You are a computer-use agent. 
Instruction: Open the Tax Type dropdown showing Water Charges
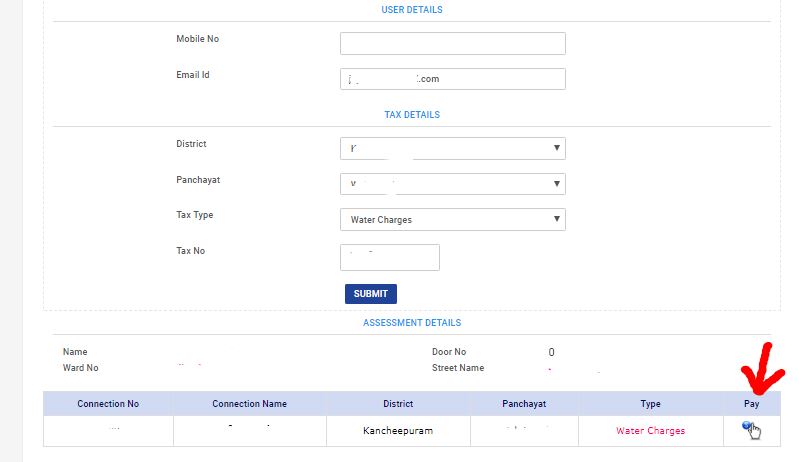pos(452,219)
